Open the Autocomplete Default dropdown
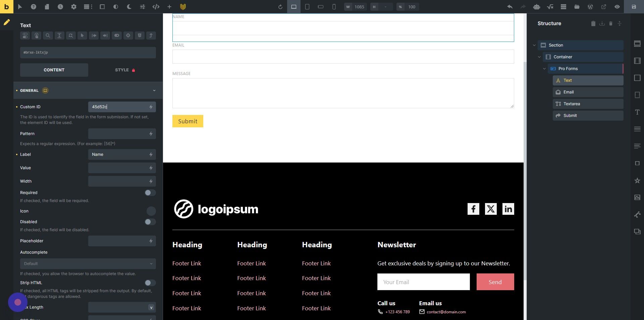This screenshot has height=320, width=644. [88, 264]
